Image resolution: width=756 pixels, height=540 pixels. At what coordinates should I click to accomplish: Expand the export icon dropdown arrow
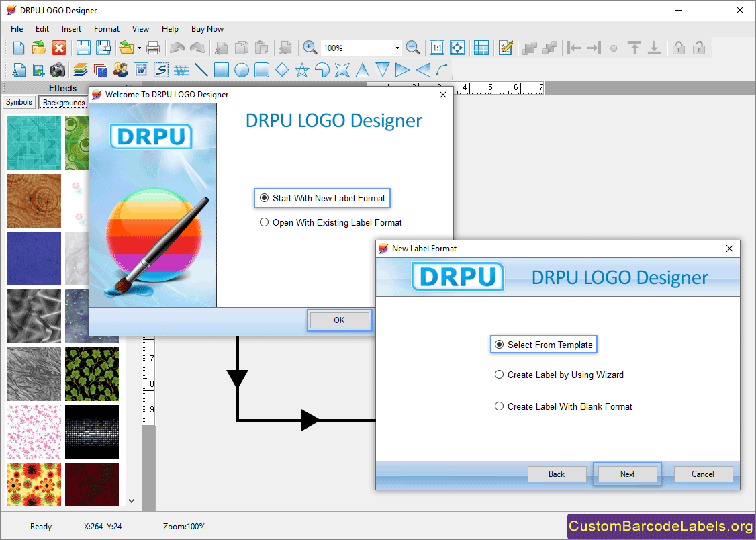point(139,48)
